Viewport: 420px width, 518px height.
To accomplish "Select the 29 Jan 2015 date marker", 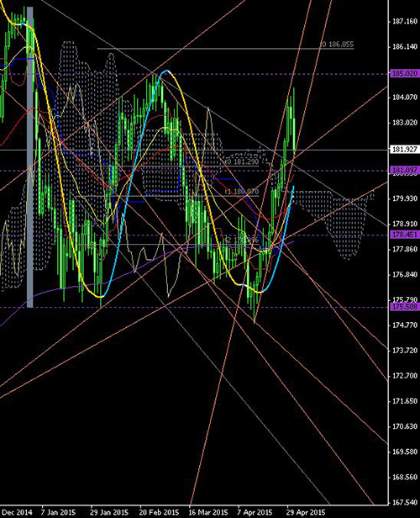I will (x=109, y=512).
